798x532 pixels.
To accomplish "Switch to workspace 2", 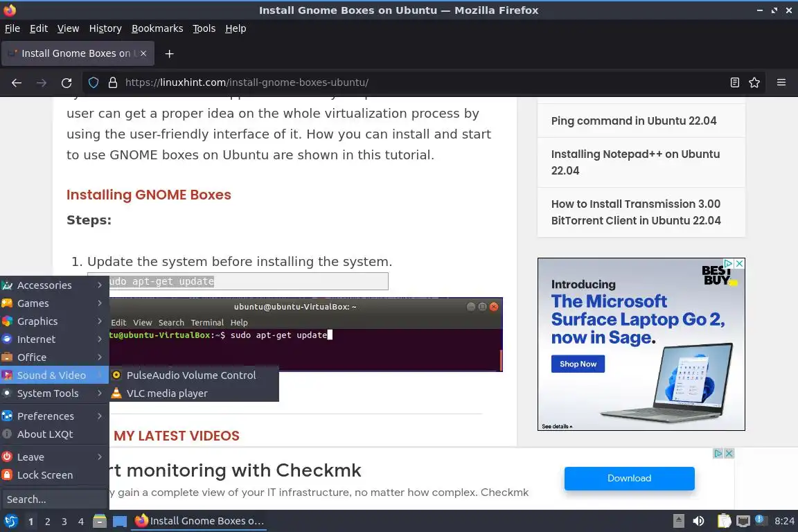I will pyautogui.click(x=47, y=522).
